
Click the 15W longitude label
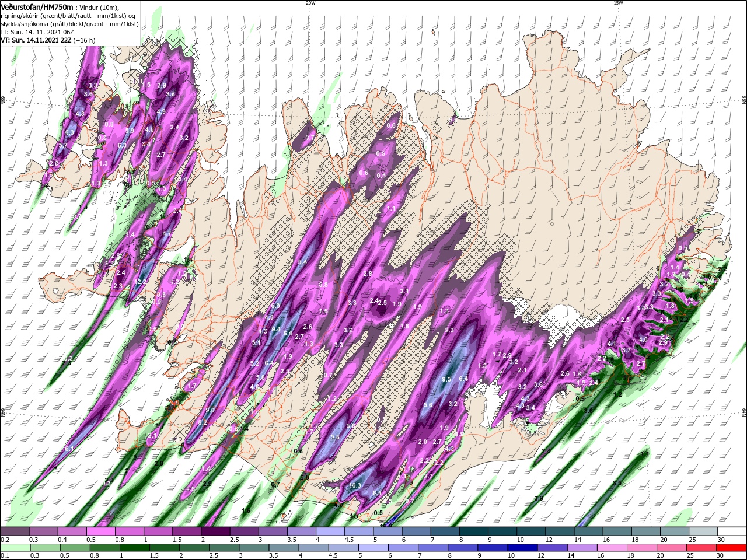(618, 3)
